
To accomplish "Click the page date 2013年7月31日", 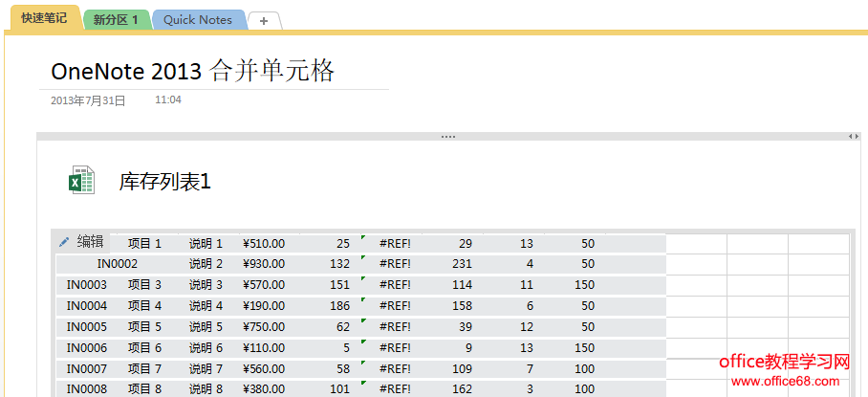I will tap(87, 99).
